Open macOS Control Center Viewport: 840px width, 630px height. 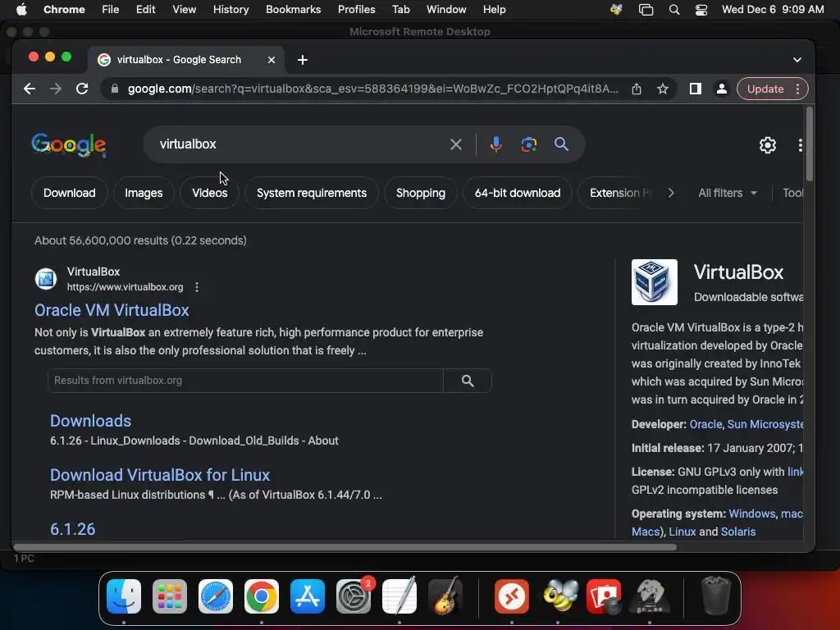point(701,10)
